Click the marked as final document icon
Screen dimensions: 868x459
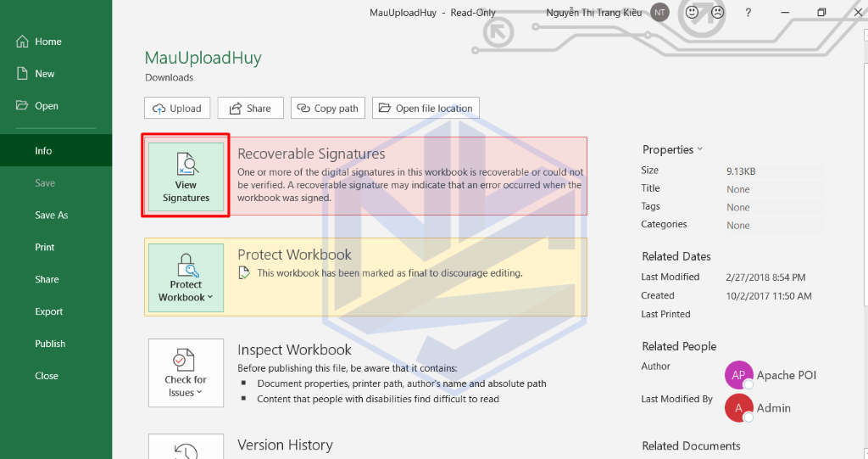[243, 272]
